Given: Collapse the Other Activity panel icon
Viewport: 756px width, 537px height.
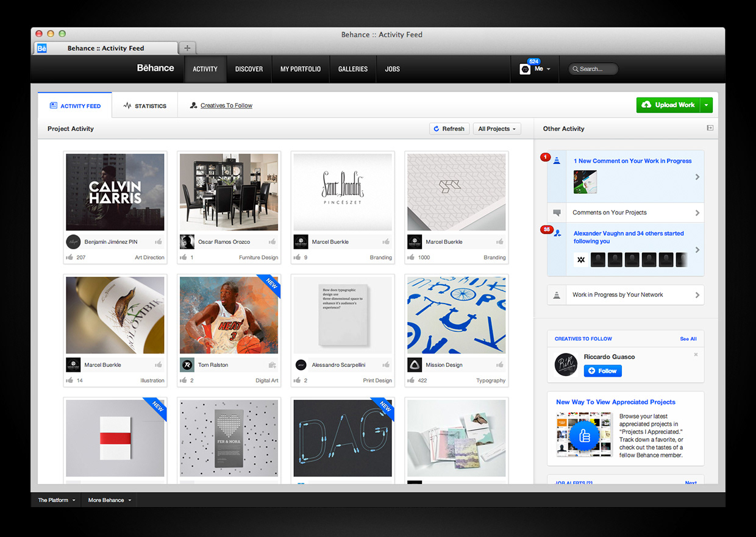Looking at the screenshot, I should (x=710, y=128).
